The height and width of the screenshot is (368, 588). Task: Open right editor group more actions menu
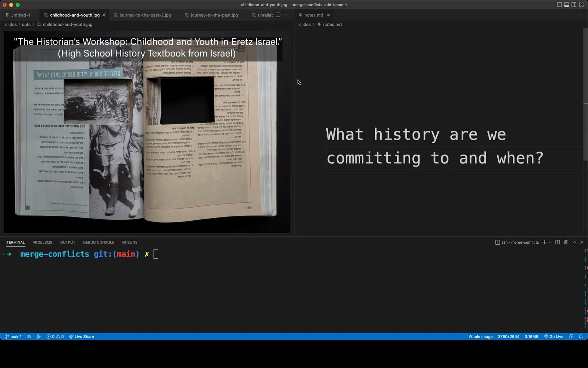(x=580, y=15)
